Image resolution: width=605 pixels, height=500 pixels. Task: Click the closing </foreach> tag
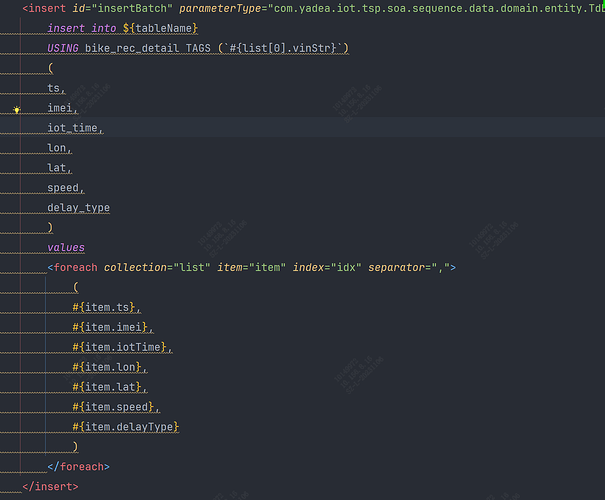(x=78, y=467)
